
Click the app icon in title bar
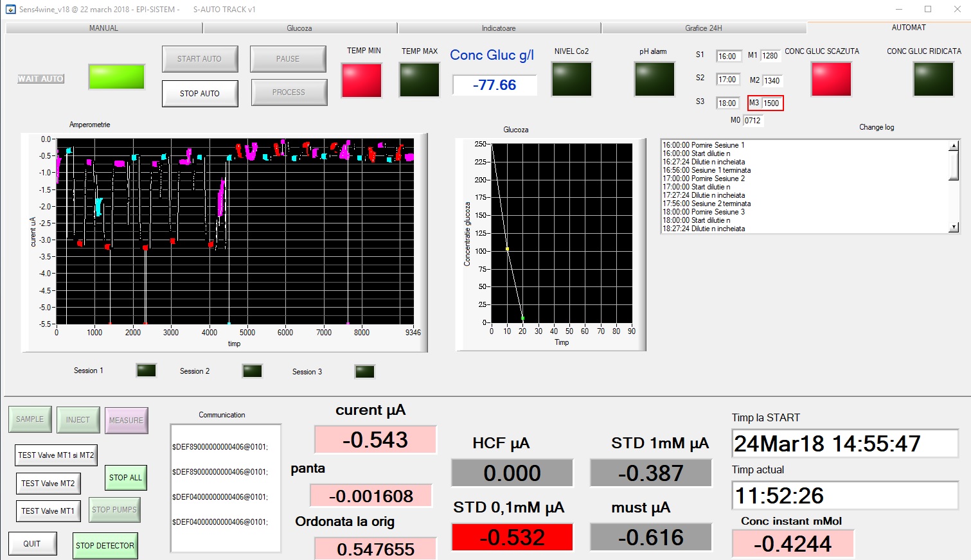10,9
